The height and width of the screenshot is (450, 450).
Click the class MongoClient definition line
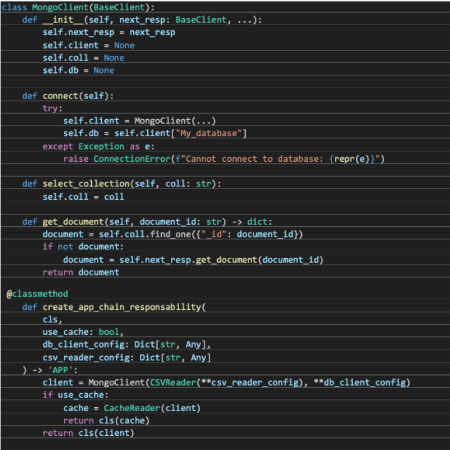coord(78,7)
